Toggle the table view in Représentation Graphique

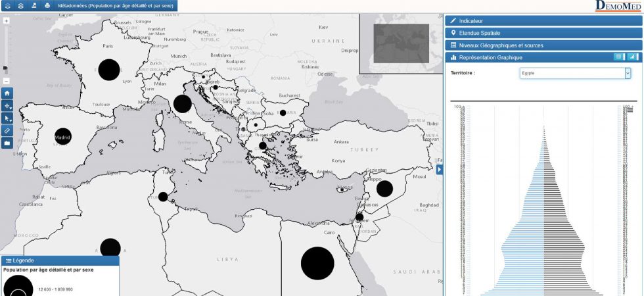pos(618,57)
